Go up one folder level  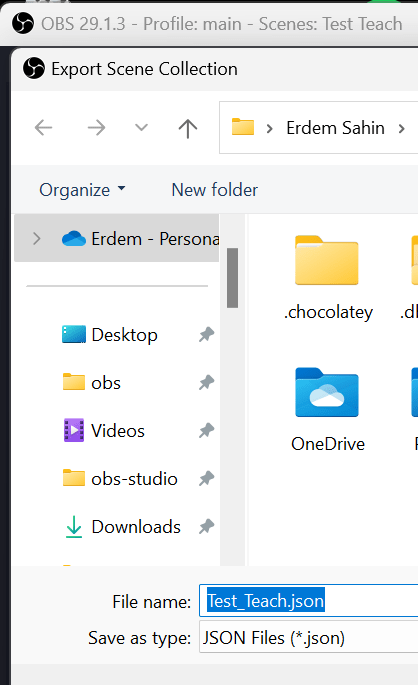188,128
